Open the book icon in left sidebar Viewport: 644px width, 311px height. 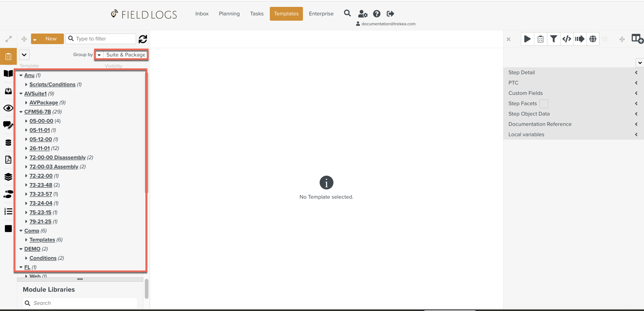(x=8, y=74)
